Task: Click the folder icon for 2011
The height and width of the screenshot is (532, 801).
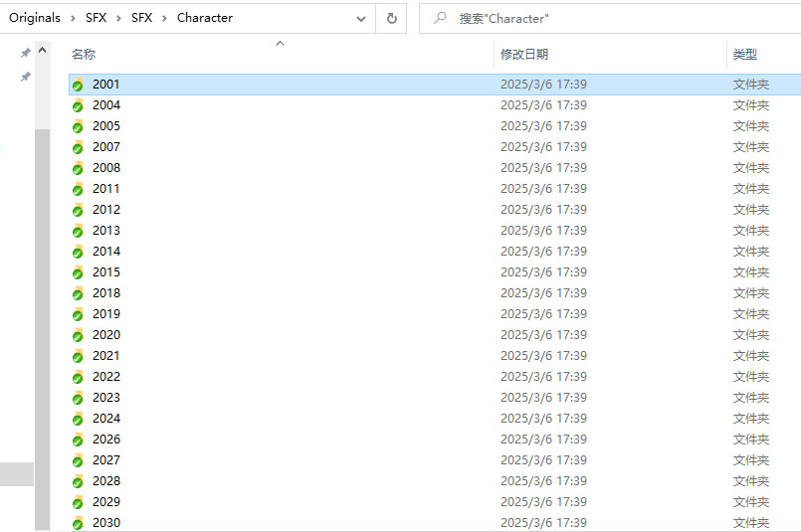Action: (78, 189)
